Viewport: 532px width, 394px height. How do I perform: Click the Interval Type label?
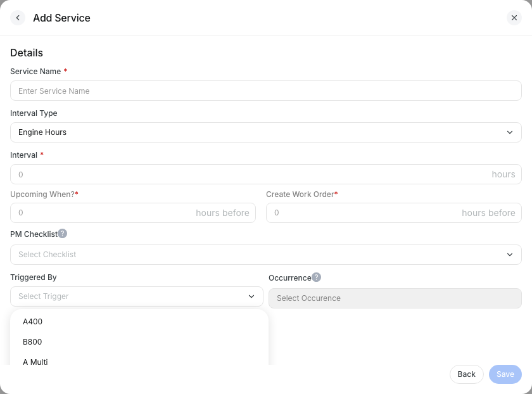point(34,113)
